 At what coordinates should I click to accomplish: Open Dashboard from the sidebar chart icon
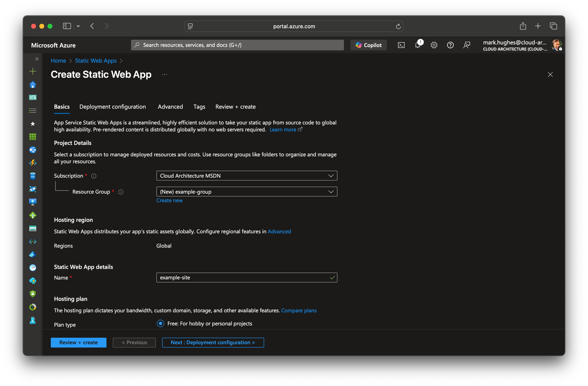tap(33, 98)
